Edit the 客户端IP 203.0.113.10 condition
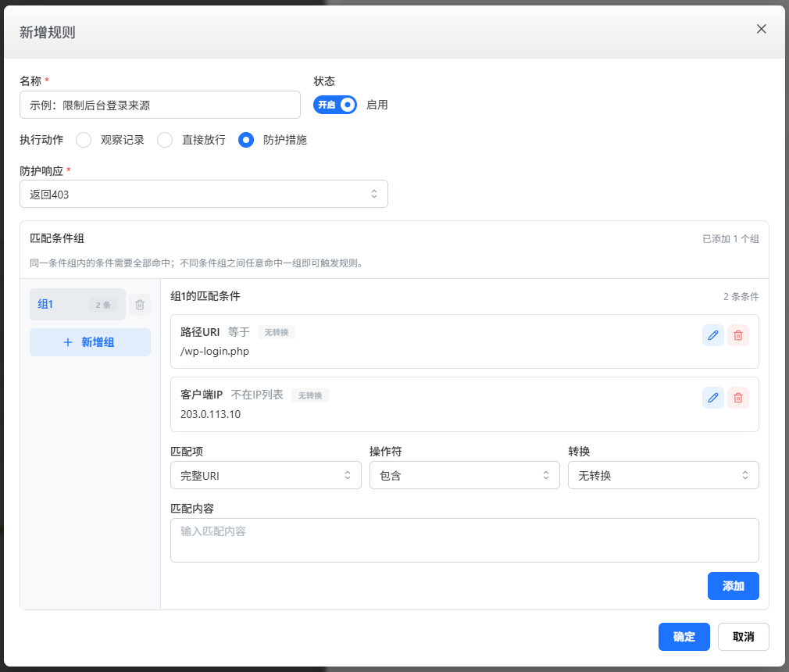Viewport: 789px width, 672px height. (x=713, y=398)
